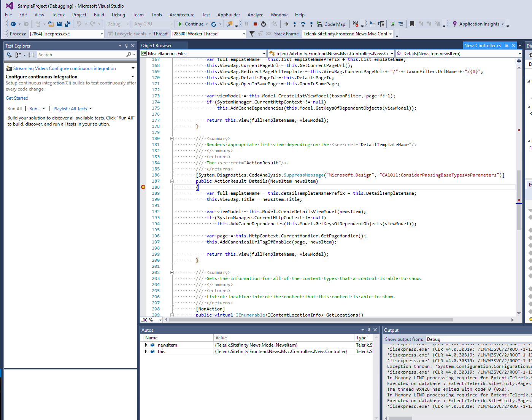Open the Show output from dropdown
Viewport: 532px width, 420px height.
click(x=479, y=339)
